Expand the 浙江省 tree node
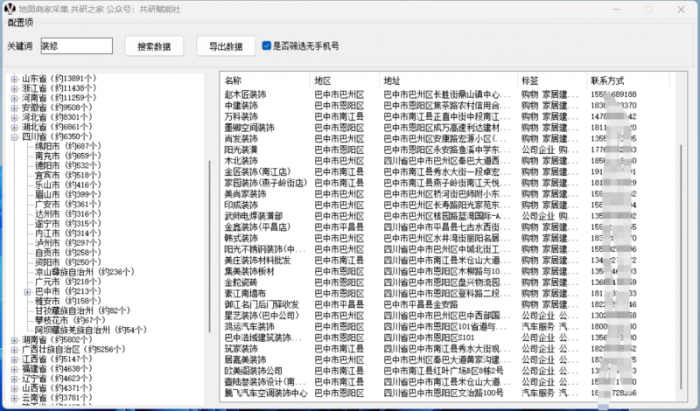The image size is (700, 411). tap(14, 88)
